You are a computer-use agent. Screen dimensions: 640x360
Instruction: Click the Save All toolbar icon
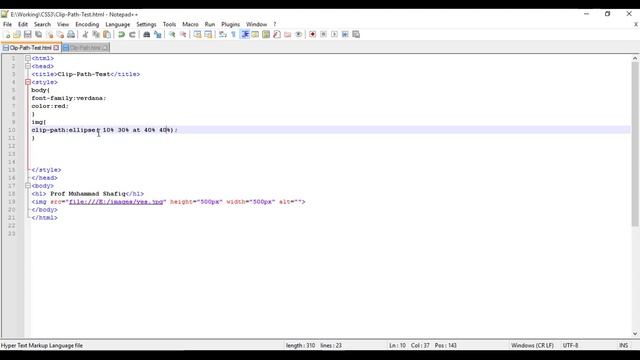tap(39, 35)
